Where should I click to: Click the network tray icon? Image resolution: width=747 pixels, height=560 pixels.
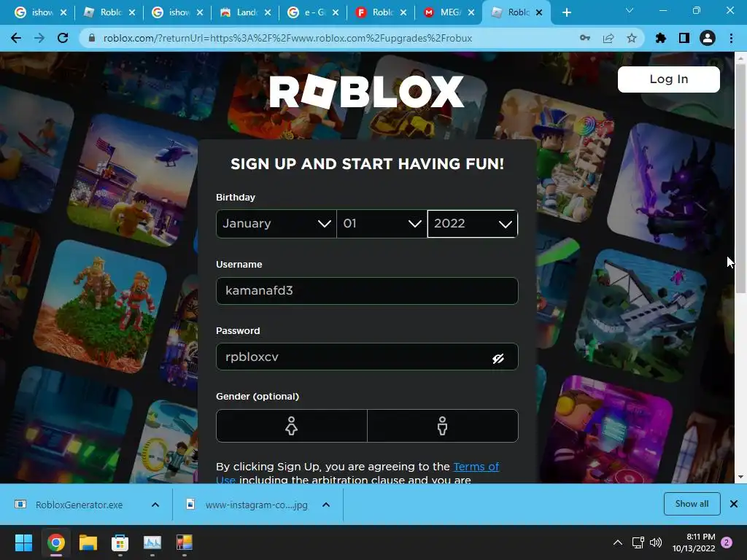(x=638, y=542)
